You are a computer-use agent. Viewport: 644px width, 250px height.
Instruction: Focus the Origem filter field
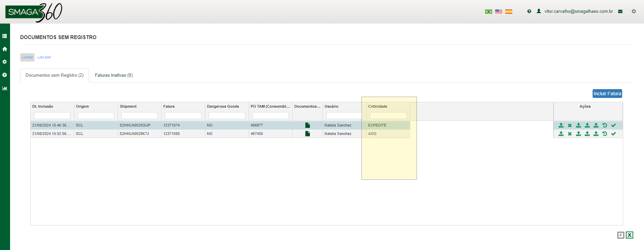click(96, 115)
